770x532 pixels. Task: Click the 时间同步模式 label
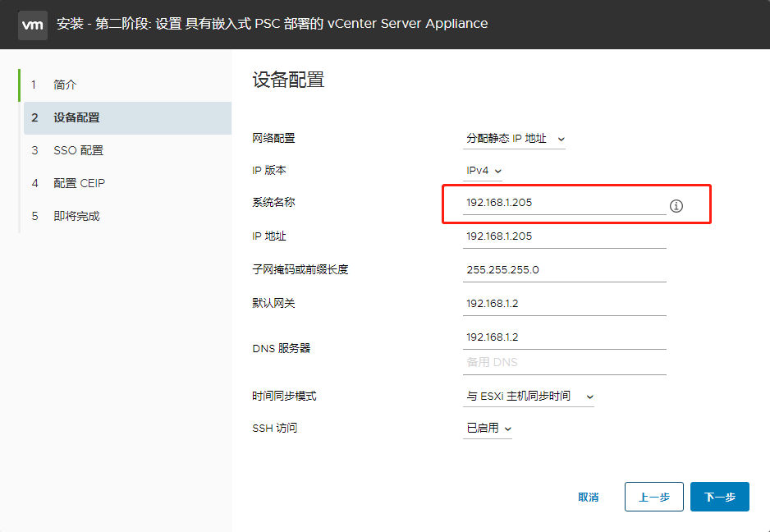284,396
